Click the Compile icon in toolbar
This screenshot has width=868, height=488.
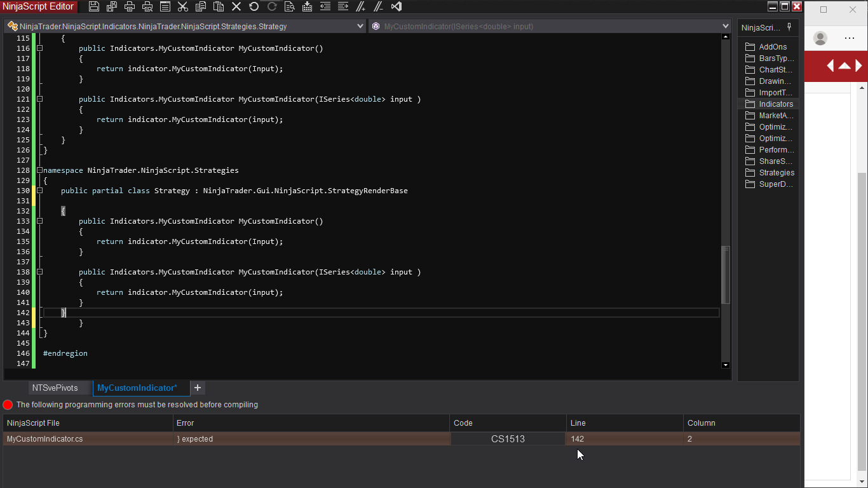point(308,6)
